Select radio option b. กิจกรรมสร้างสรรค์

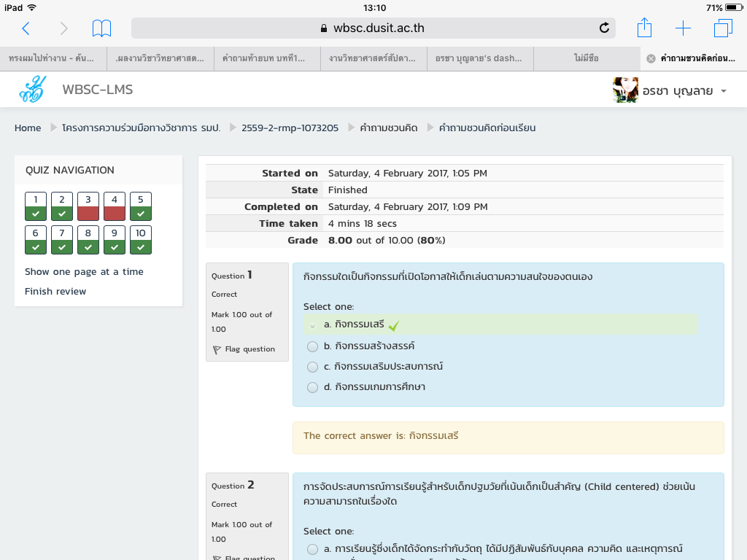pyautogui.click(x=312, y=346)
